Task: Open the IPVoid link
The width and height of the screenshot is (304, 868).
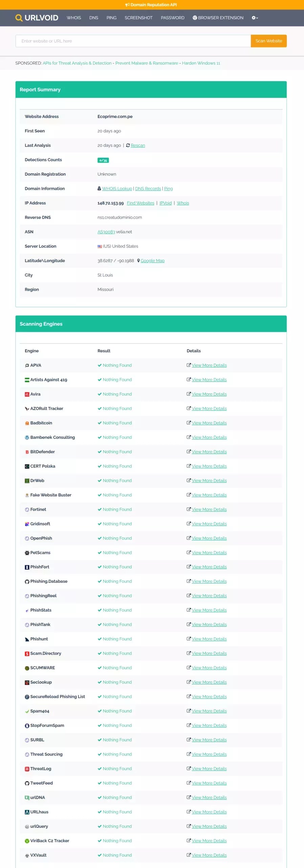Action: (166, 203)
